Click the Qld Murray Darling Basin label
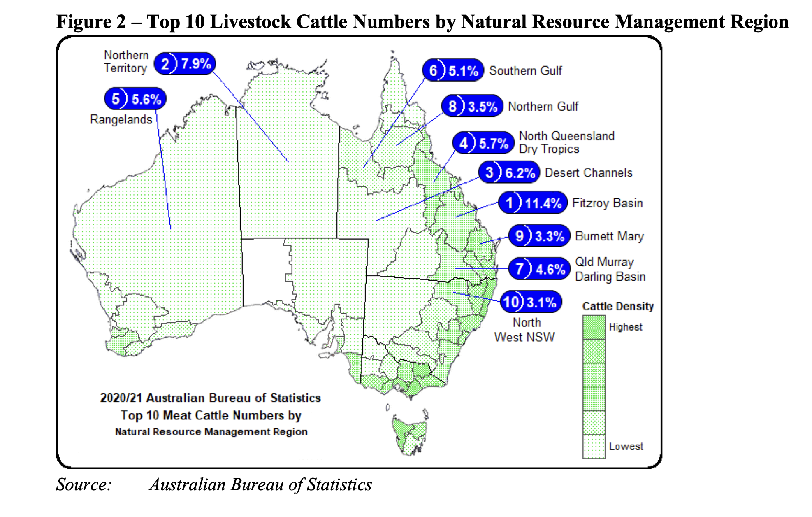Image resolution: width=812 pixels, height=517 pixels. [610, 269]
